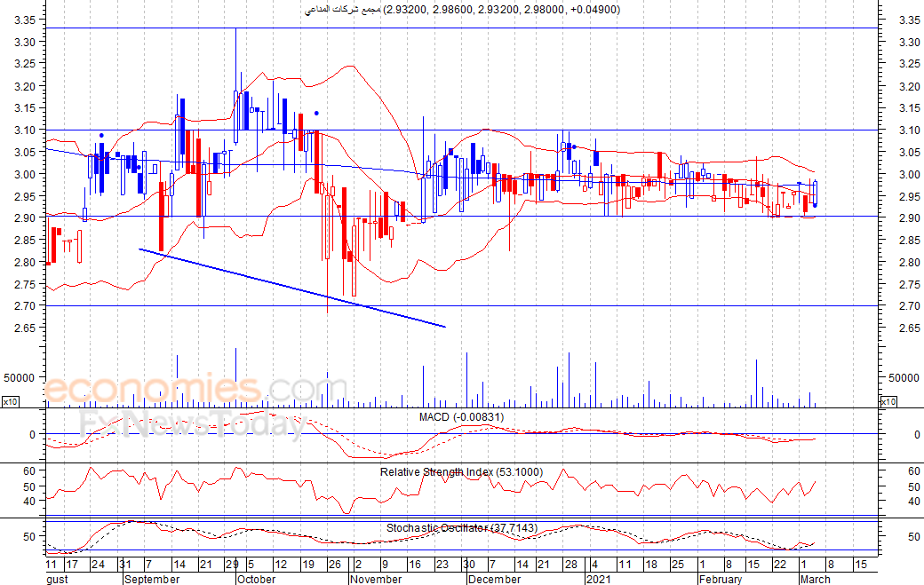Click the blue dot above late October candles
This screenshot has width=924, height=585.
pyautogui.click(x=316, y=113)
